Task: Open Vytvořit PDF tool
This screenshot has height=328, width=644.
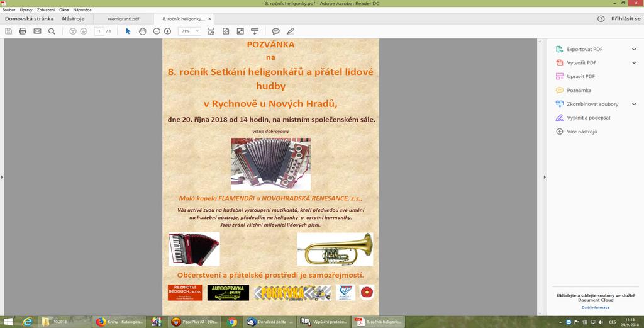Action: 581,63
